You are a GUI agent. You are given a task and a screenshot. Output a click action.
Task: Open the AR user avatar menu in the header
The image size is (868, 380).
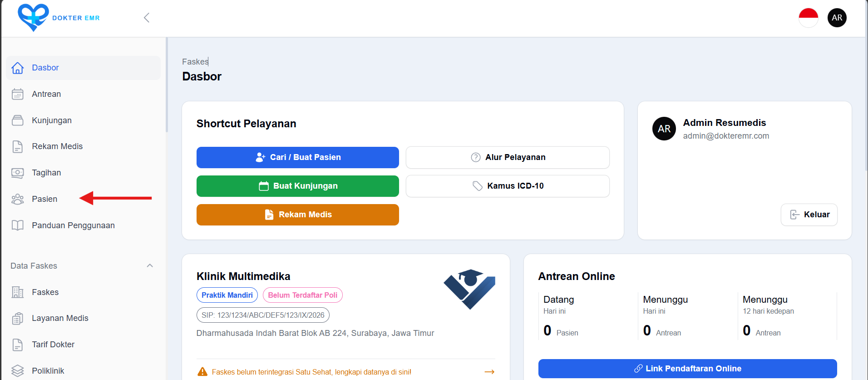tap(837, 18)
